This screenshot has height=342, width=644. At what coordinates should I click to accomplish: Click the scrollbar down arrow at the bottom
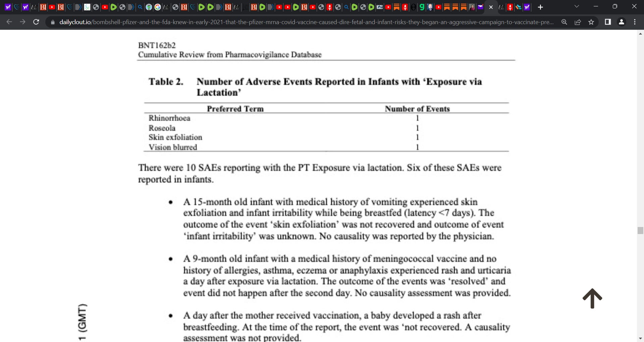(640, 339)
